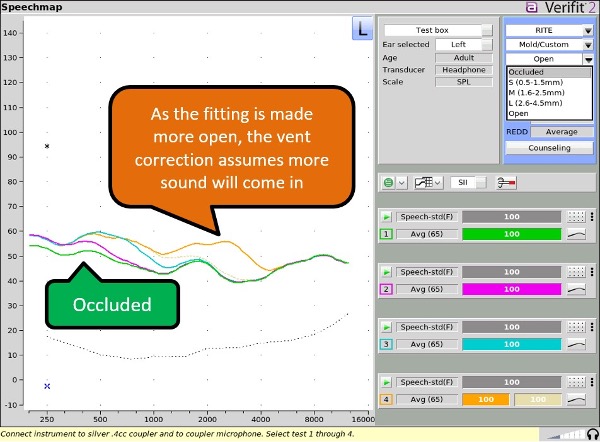Open the three-dot menu for test 4
This screenshot has height=442, width=600.
[592, 382]
